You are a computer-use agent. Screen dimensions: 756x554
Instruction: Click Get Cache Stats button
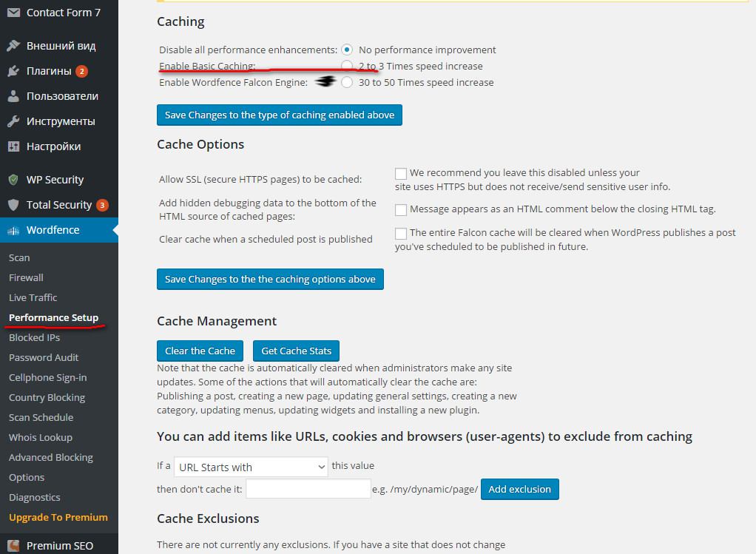[296, 351]
